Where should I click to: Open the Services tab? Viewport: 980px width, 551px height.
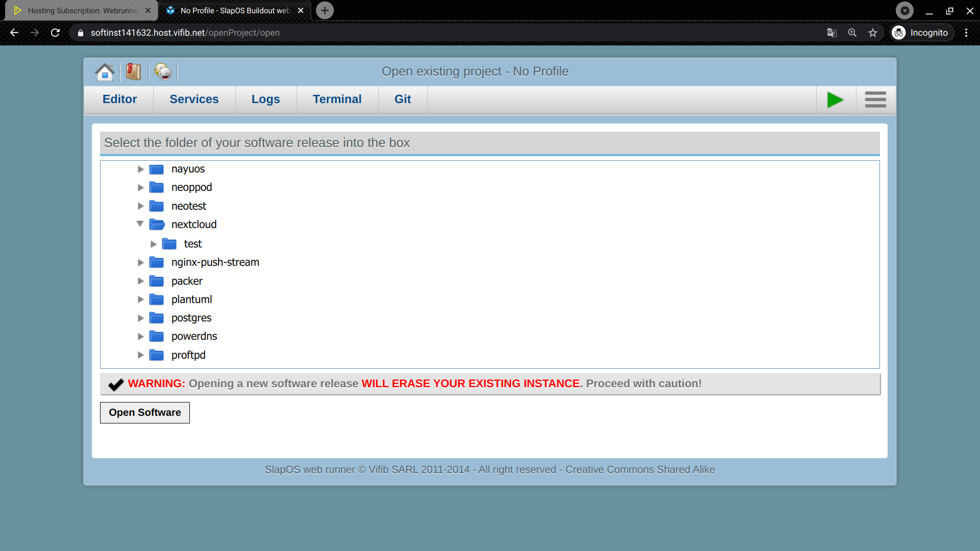coord(194,99)
